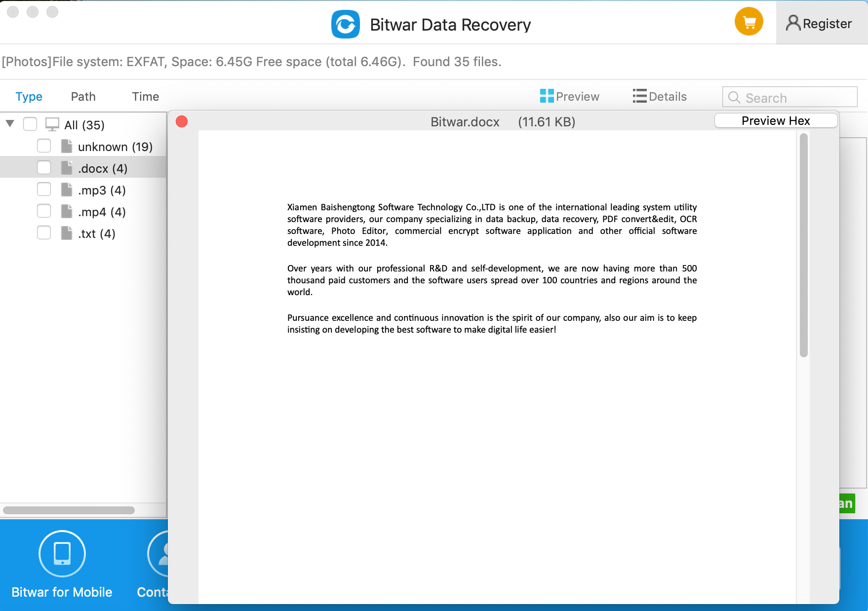
Task: Click the Bitwar.docx preview title
Action: click(x=465, y=122)
